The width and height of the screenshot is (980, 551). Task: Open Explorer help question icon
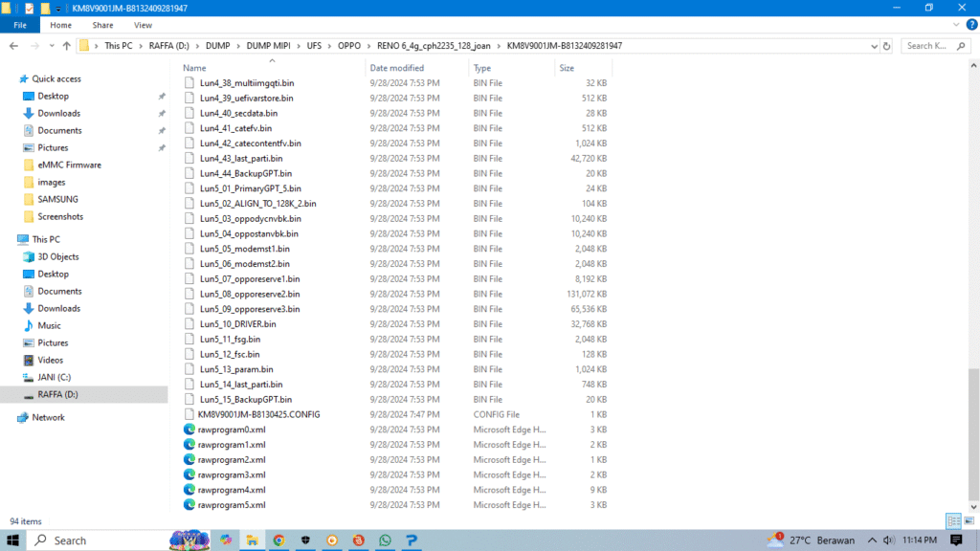[971, 25]
